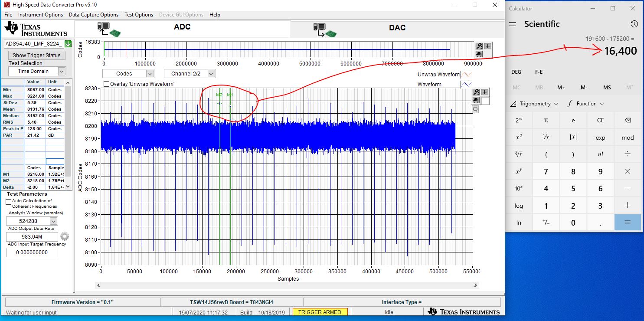This screenshot has width=644, height=321.
Task: Click the M- memory subtract button
Action: click(x=584, y=88)
